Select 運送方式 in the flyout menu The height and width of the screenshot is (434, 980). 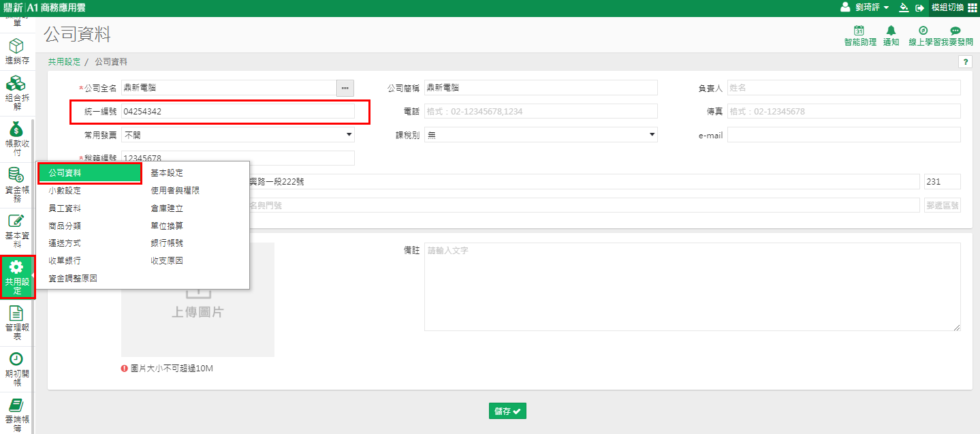(x=65, y=243)
